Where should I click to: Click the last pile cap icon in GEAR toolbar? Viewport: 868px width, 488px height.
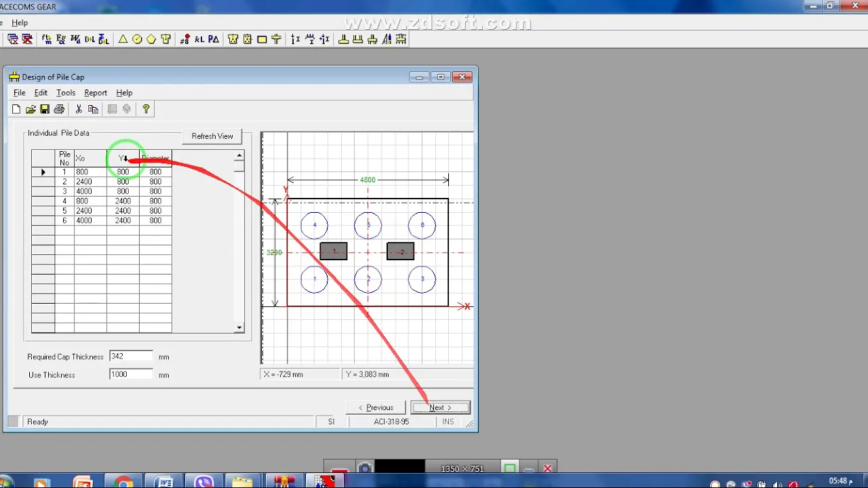(x=401, y=39)
